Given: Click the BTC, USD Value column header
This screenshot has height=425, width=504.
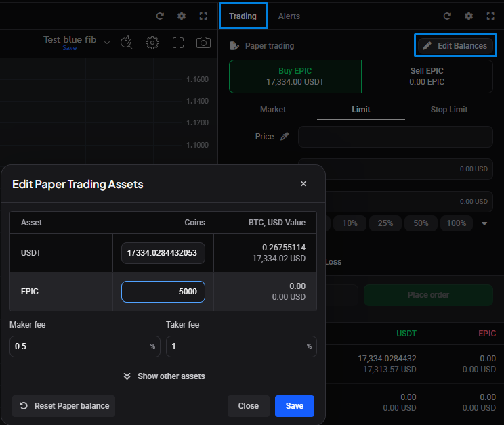Looking at the screenshot, I should pyautogui.click(x=277, y=223).
